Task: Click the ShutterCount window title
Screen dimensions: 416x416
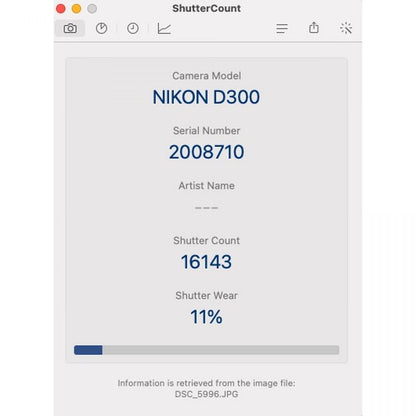Action: (206, 8)
